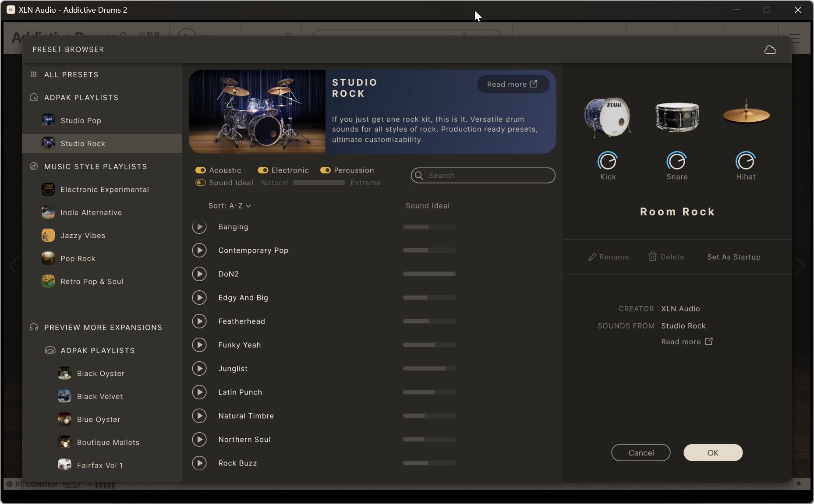Screen dimensions: 814x504
Task: Select Studio Rock playlist
Action: (x=102, y=144)
